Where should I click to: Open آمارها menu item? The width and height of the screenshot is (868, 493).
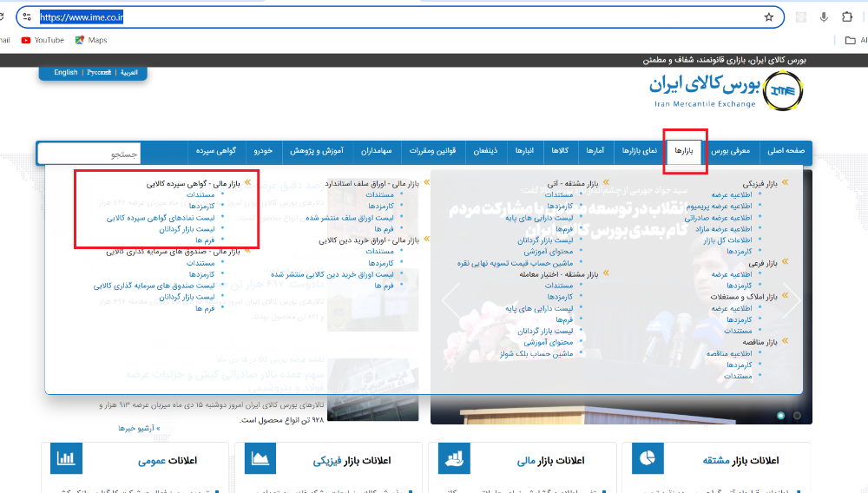tap(595, 150)
